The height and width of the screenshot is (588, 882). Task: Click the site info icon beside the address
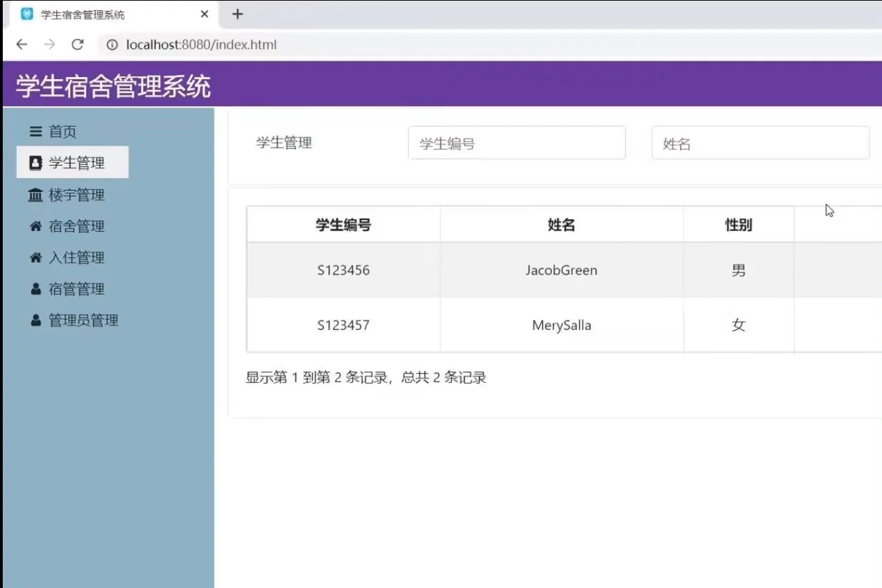point(112,44)
